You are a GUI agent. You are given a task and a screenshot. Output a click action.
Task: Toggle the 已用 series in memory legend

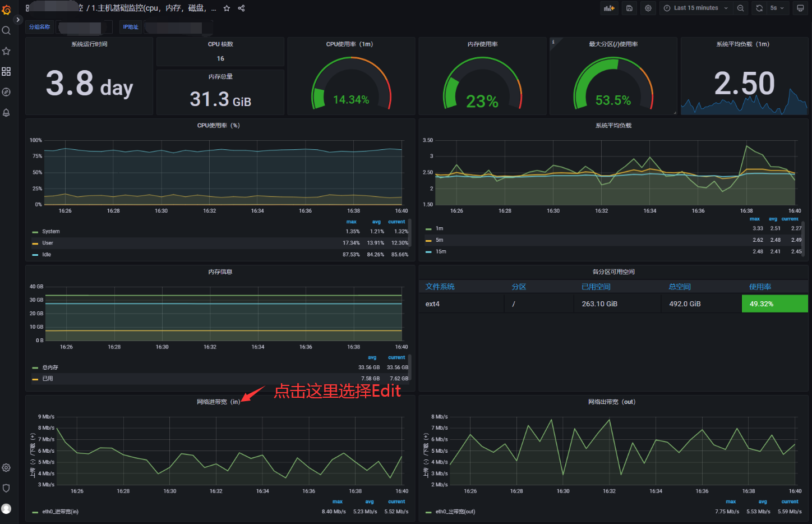coord(48,379)
